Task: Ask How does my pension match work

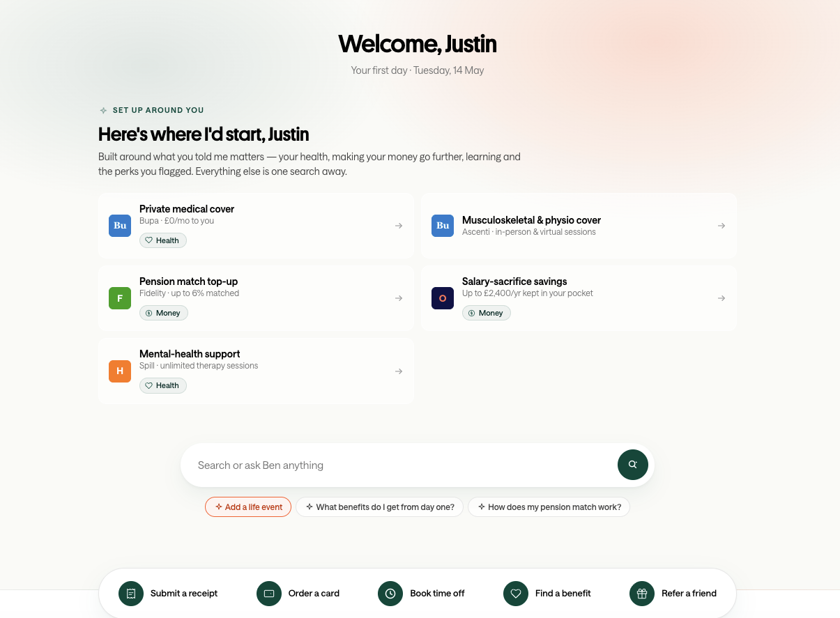Action: tap(549, 507)
